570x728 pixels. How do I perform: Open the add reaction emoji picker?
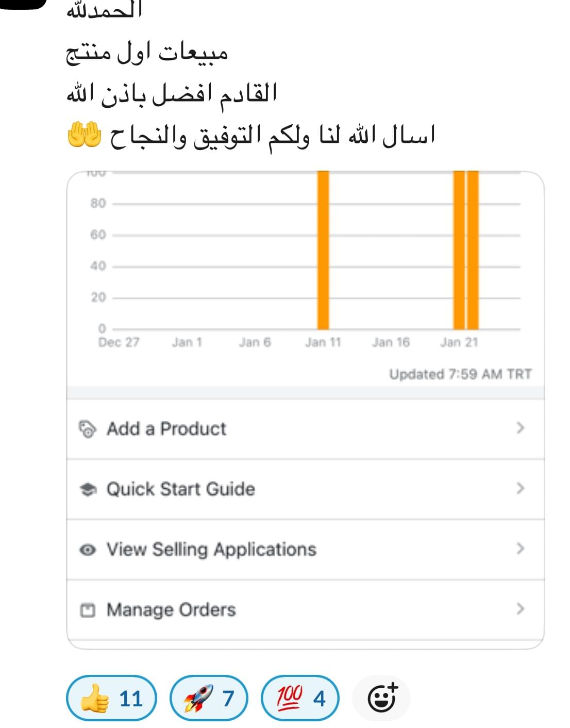(382, 699)
